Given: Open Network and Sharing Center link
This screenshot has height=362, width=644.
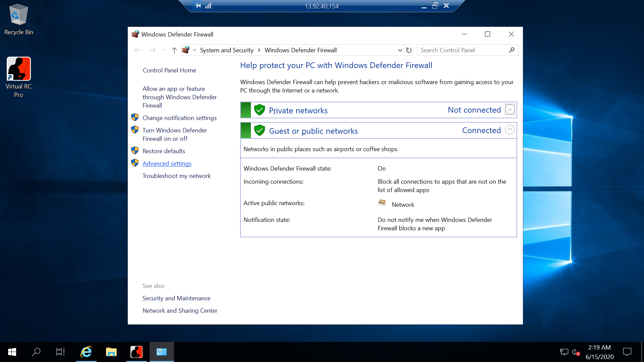Looking at the screenshot, I should pos(180,311).
